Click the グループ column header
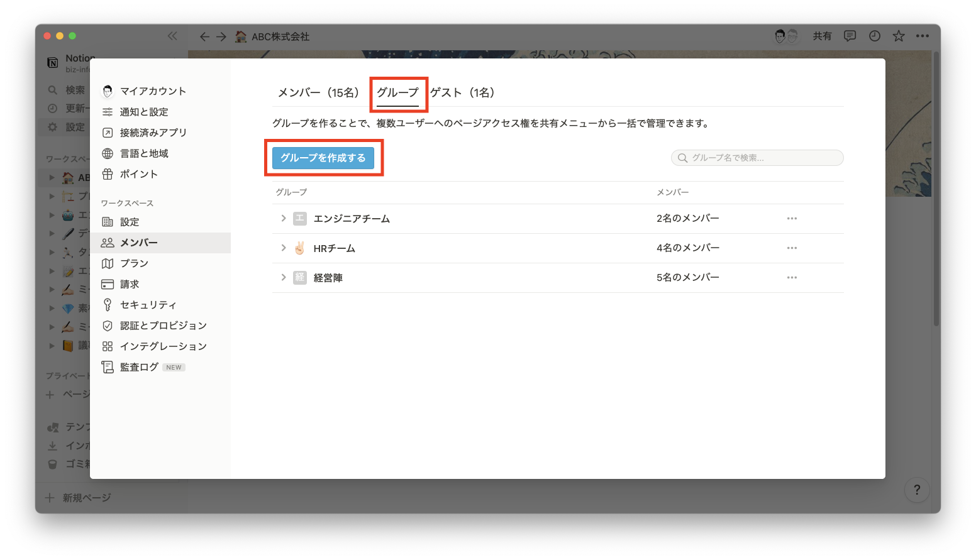 291,192
